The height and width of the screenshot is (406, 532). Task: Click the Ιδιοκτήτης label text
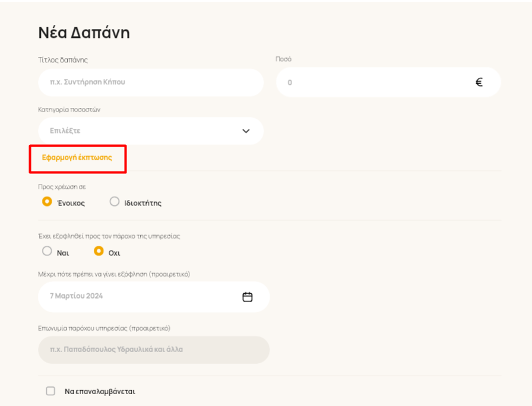143,203
